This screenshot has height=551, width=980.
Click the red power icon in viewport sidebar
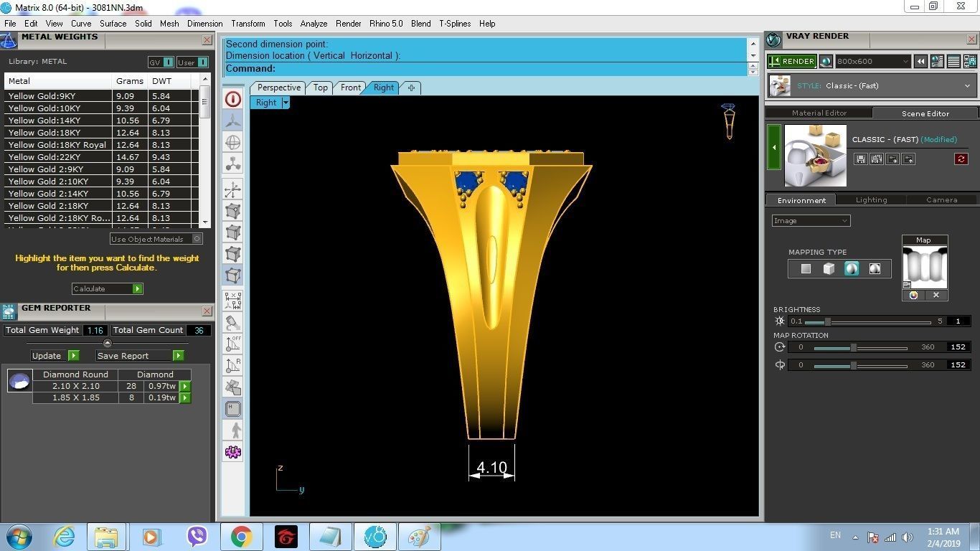tap(233, 99)
